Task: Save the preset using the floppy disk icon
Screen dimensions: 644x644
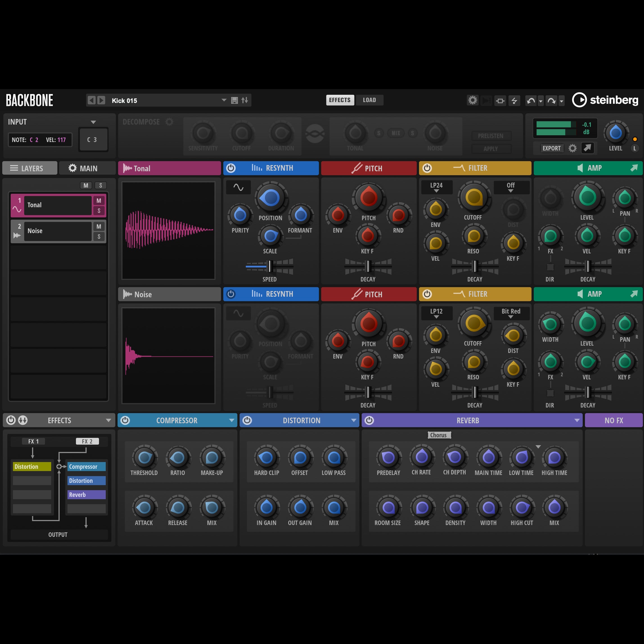Action: click(x=234, y=100)
